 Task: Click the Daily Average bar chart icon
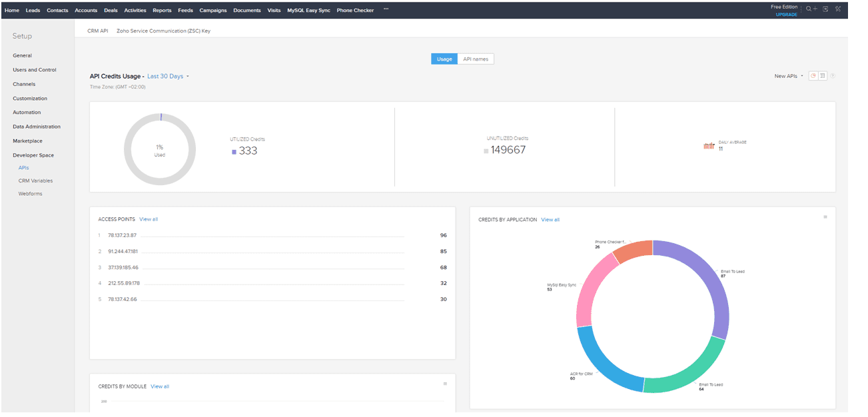[709, 146]
